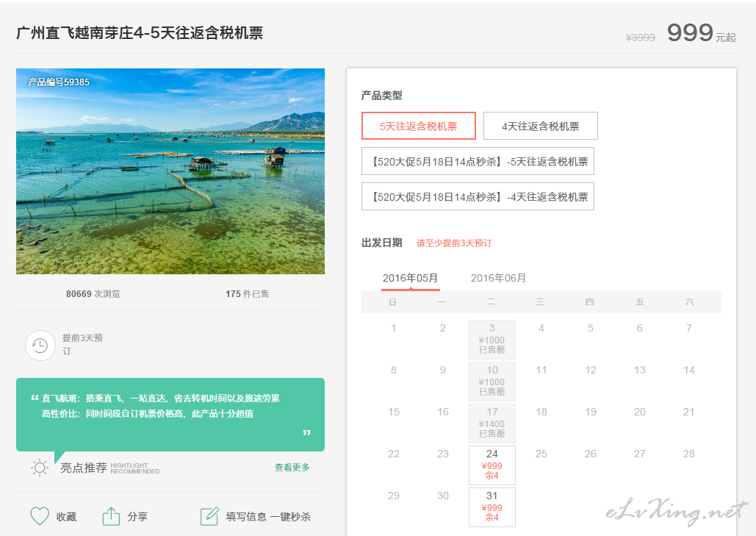Select 4天往返含税机票 product type
756x536 pixels.
pos(541,126)
